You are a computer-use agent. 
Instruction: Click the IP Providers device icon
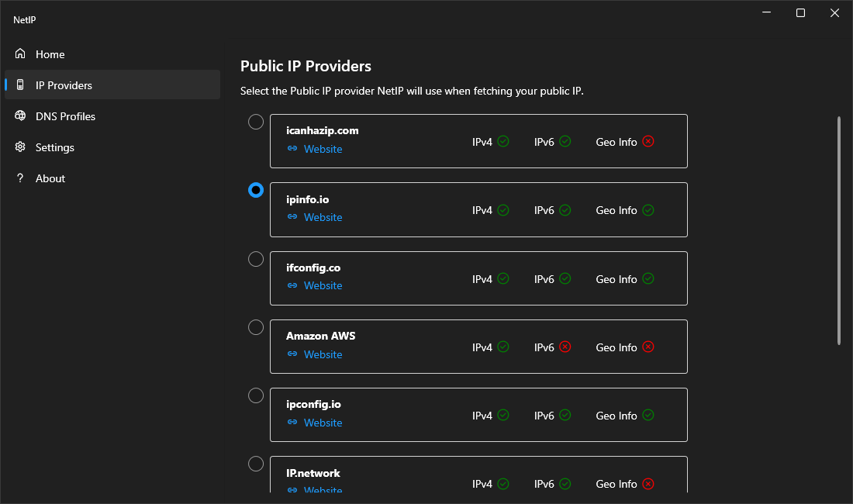click(20, 85)
